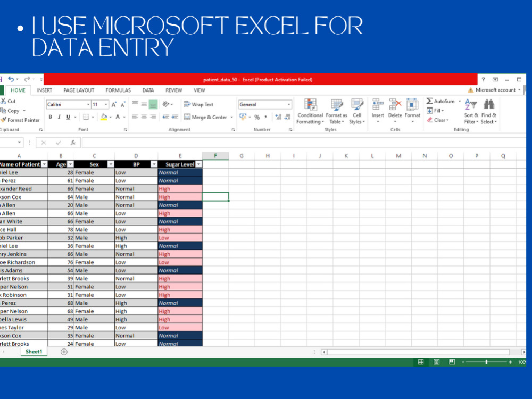This screenshot has width=532, height=399.
Task: Open the font size 11 dropdown
Action: [x=106, y=104]
